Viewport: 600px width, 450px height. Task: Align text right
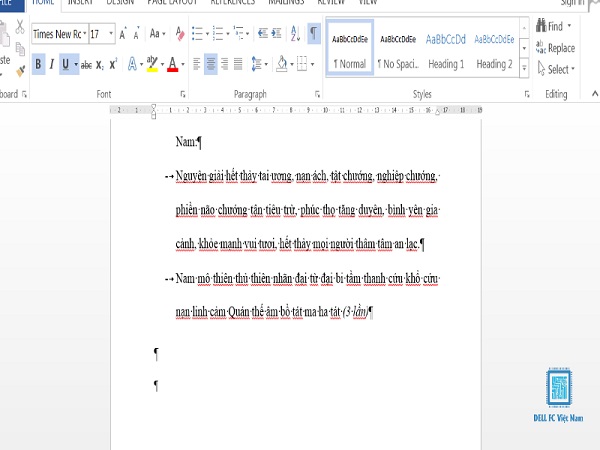tap(225, 64)
